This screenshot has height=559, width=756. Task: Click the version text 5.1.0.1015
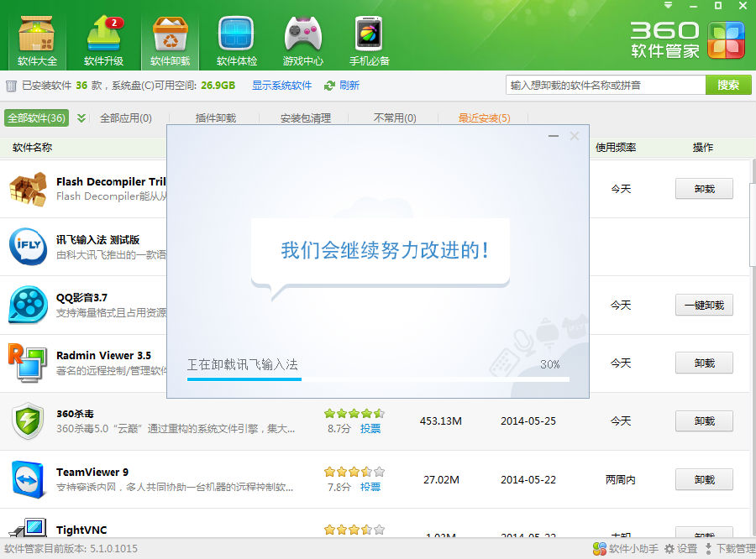tap(113, 549)
